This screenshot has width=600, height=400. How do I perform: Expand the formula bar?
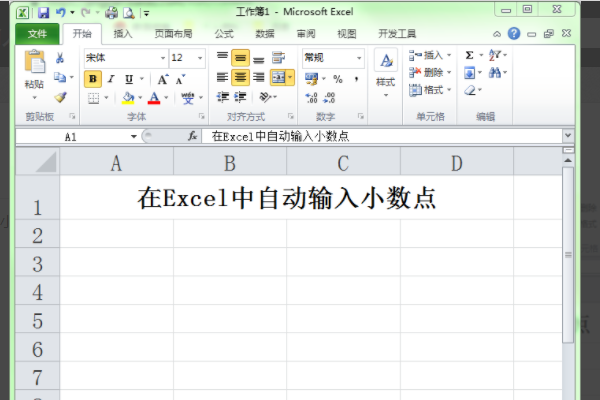(x=568, y=136)
